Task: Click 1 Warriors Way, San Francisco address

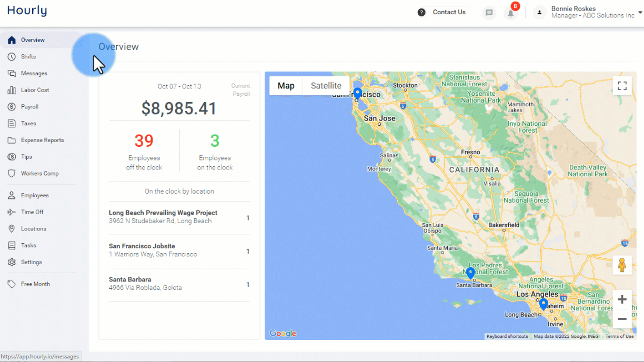Action: pyautogui.click(x=153, y=255)
